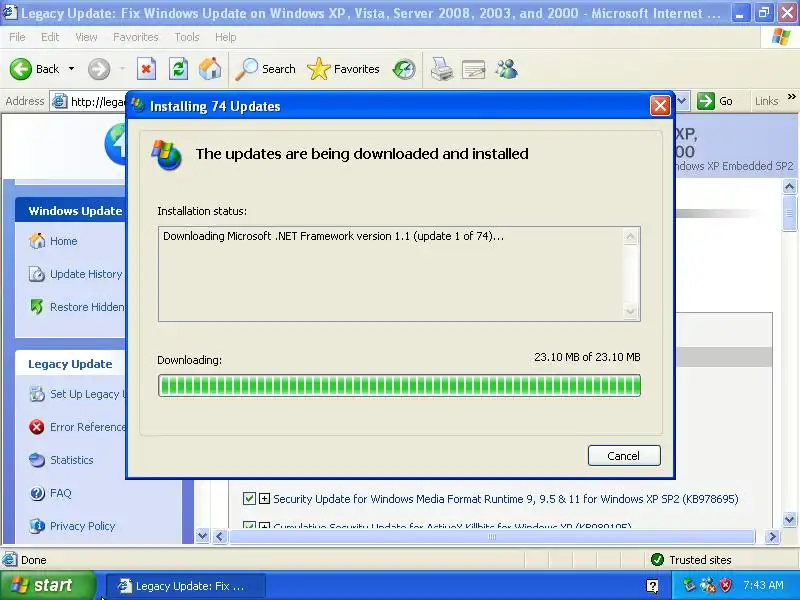Screen dimensions: 800x600
Task: Click the Go button next to address bar
Action: point(715,101)
